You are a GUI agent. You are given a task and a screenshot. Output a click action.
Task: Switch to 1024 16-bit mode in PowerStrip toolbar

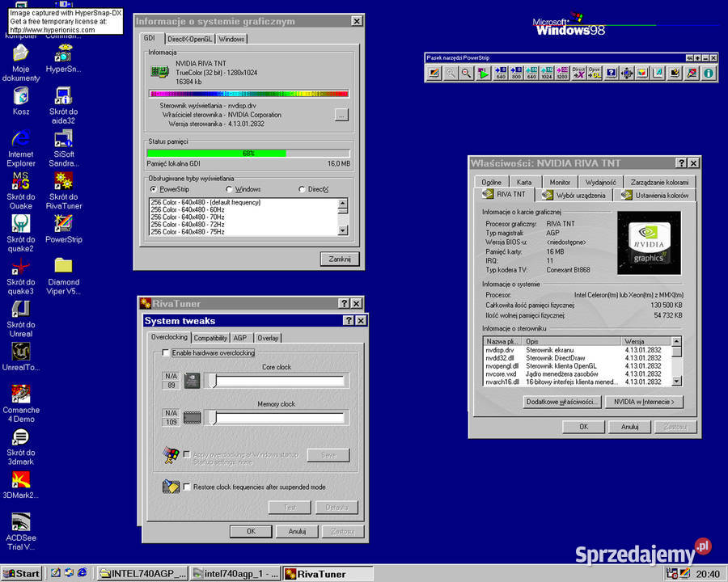click(547, 74)
